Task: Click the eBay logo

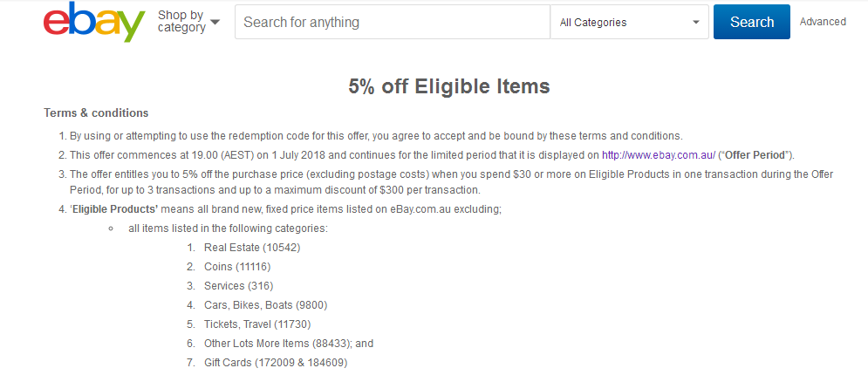Action: 94,22
